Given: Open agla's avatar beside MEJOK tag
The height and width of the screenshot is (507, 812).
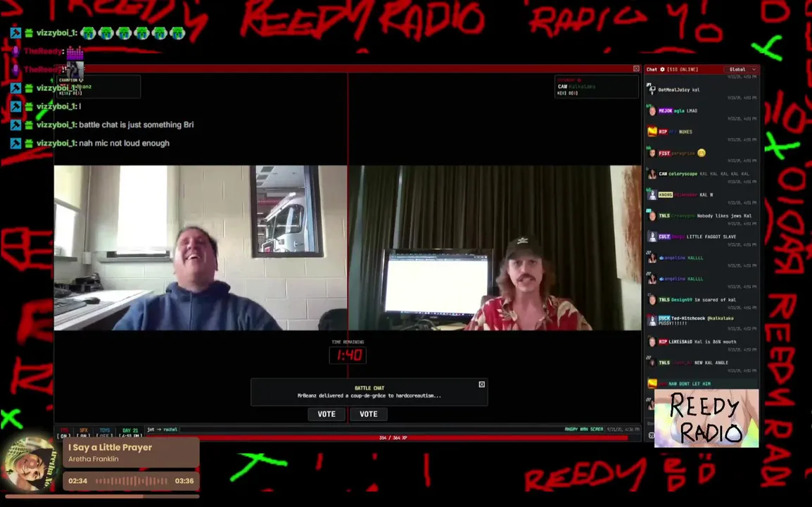Looking at the screenshot, I should pyautogui.click(x=652, y=111).
